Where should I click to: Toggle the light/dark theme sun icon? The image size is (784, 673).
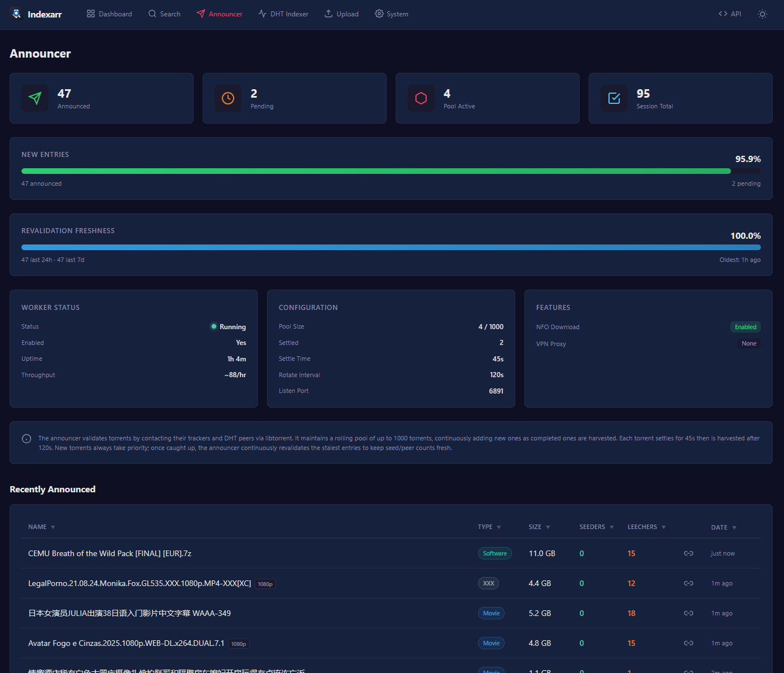(762, 14)
